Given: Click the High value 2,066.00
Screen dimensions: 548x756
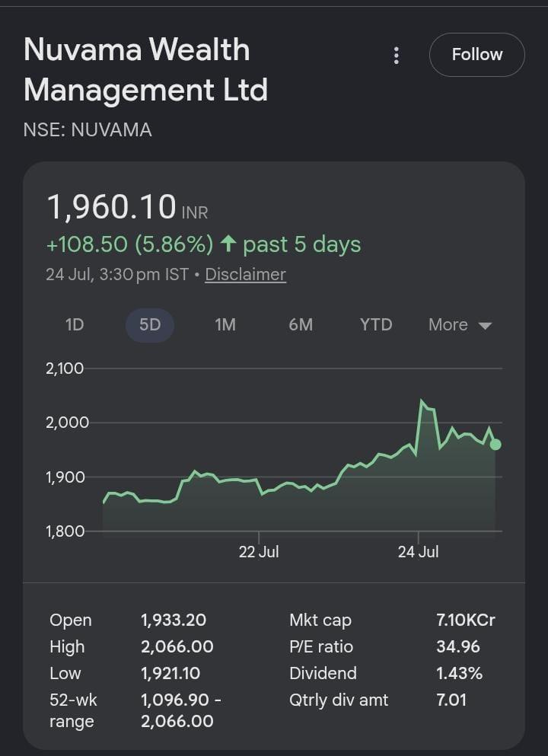Looking at the screenshot, I should pyautogui.click(x=177, y=646).
